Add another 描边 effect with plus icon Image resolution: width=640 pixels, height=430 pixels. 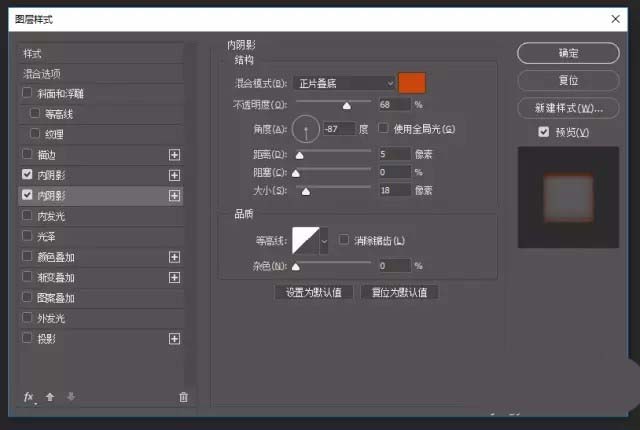[174, 155]
